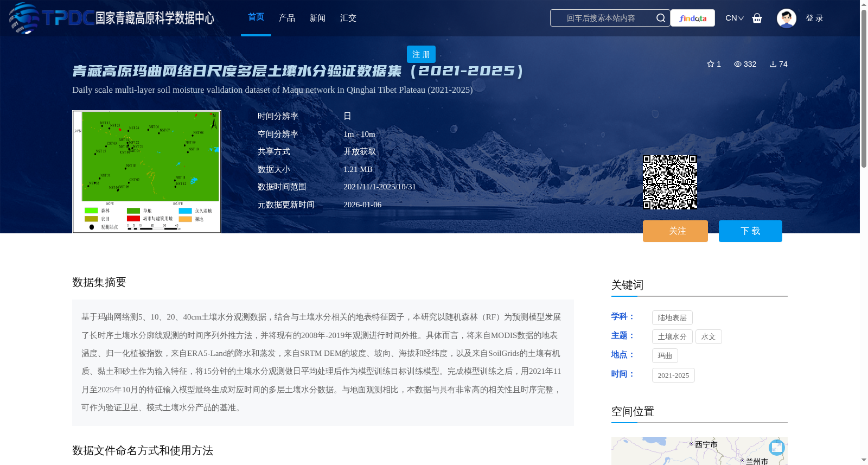Click the map expand fullscreen icon
Viewport: 868px width, 465px height.
777,447
